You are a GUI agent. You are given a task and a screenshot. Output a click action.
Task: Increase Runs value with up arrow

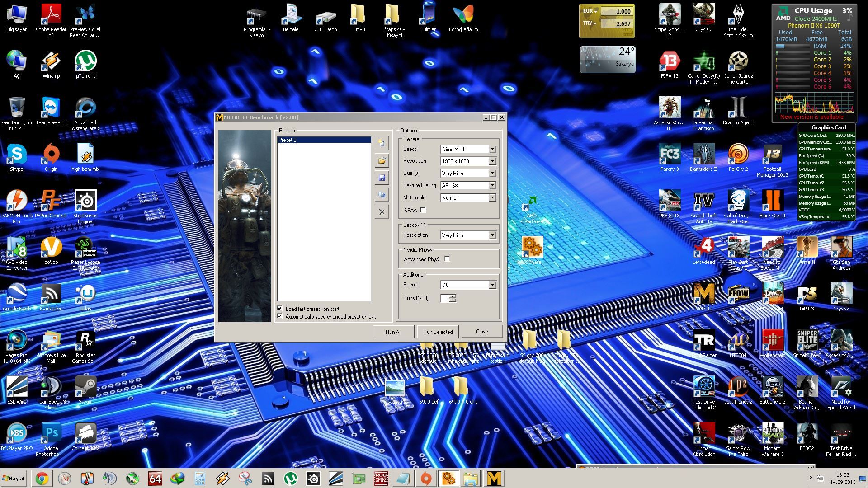453,296
